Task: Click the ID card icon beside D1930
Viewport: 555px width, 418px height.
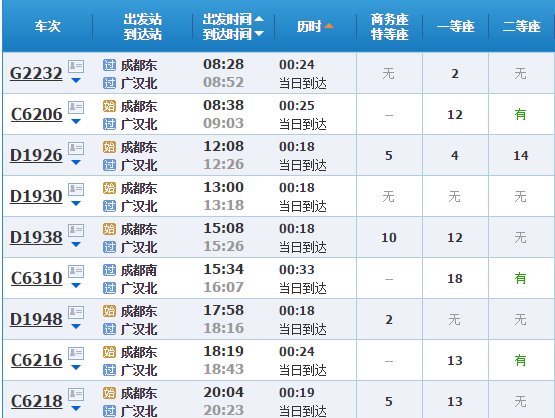Action: 76,189
